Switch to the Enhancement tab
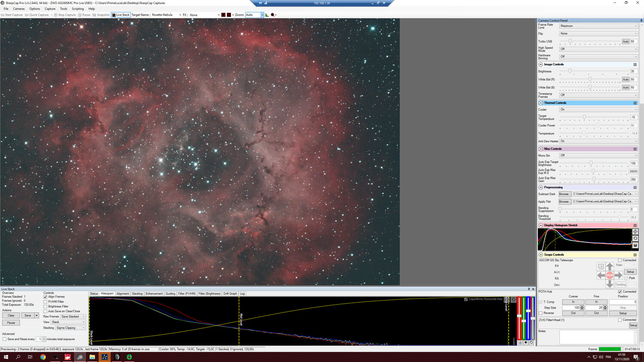 154,294
